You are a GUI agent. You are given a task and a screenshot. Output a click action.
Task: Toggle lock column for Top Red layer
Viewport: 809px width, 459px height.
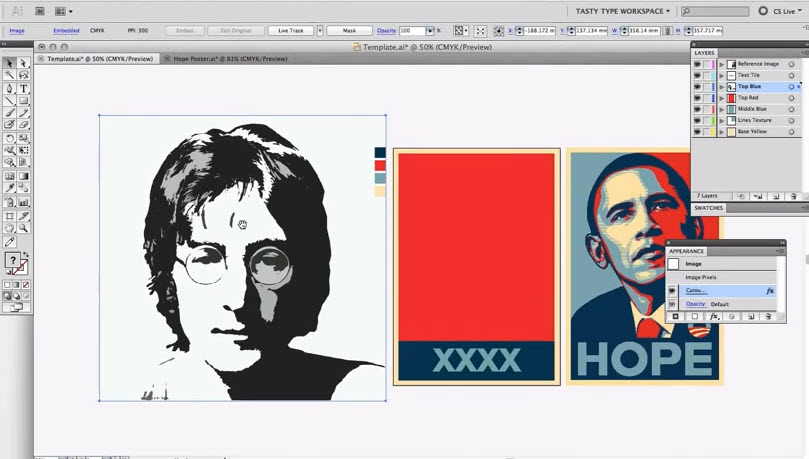(x=706, y=98)
